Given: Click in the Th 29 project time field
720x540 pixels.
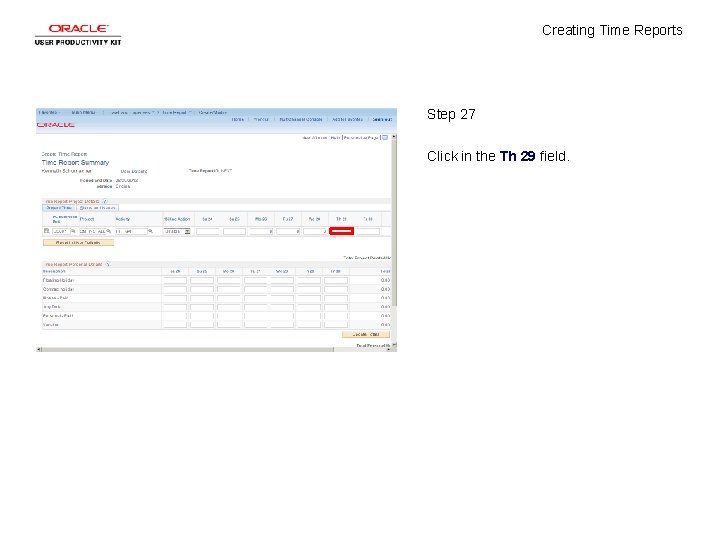Looking at the screenshot, I should [341, 231].
